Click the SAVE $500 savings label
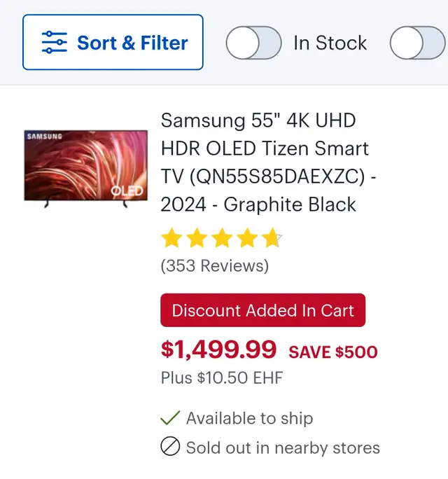Screen dimensions: 448x479 tap(333, 352)
